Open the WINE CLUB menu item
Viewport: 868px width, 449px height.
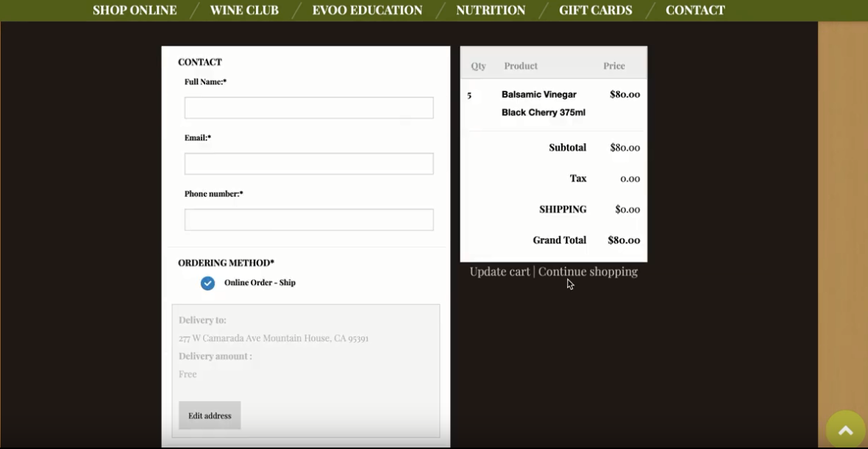tap(244, 10)
